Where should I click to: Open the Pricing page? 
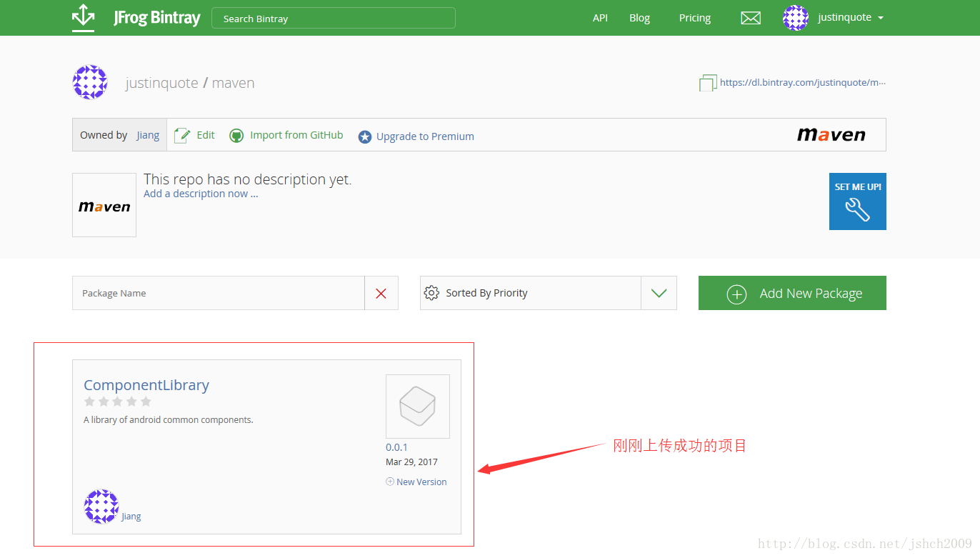[695, 18]
